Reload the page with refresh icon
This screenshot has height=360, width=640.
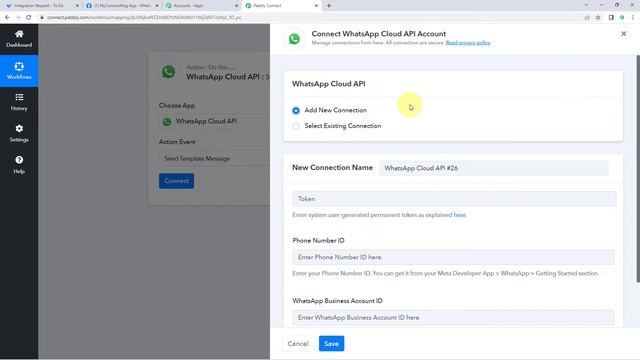pyautogui.click(x=29, y=18)
